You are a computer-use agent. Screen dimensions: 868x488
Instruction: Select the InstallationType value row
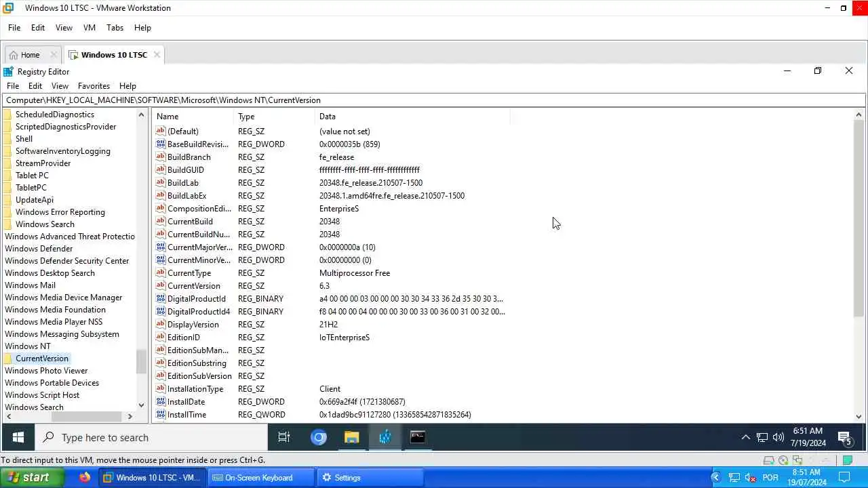(x=331, y=388)
